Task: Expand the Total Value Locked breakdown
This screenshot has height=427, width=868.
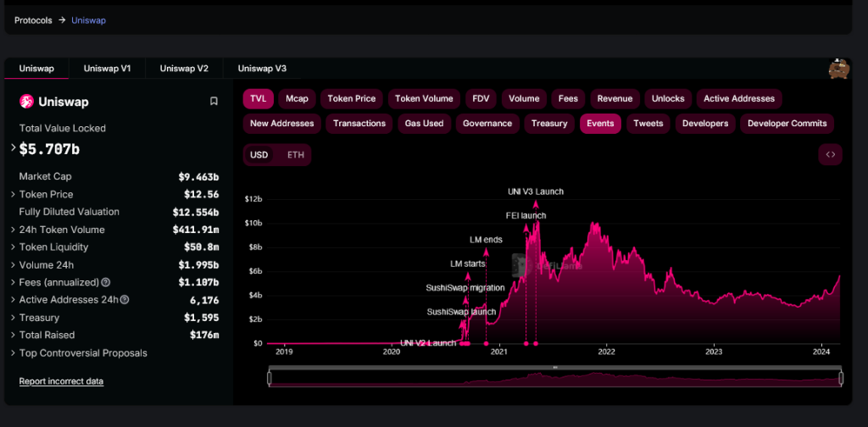Action: click(13, 147)
